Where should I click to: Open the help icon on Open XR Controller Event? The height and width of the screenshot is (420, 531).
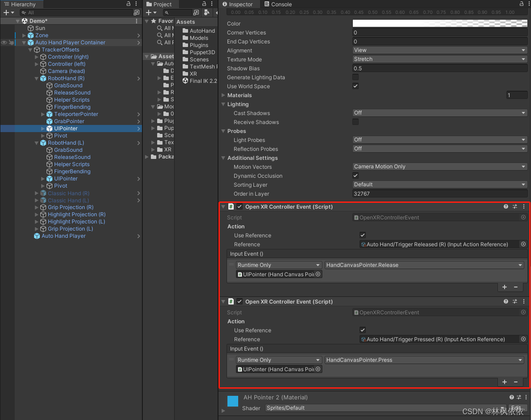[x=505, y=206]
